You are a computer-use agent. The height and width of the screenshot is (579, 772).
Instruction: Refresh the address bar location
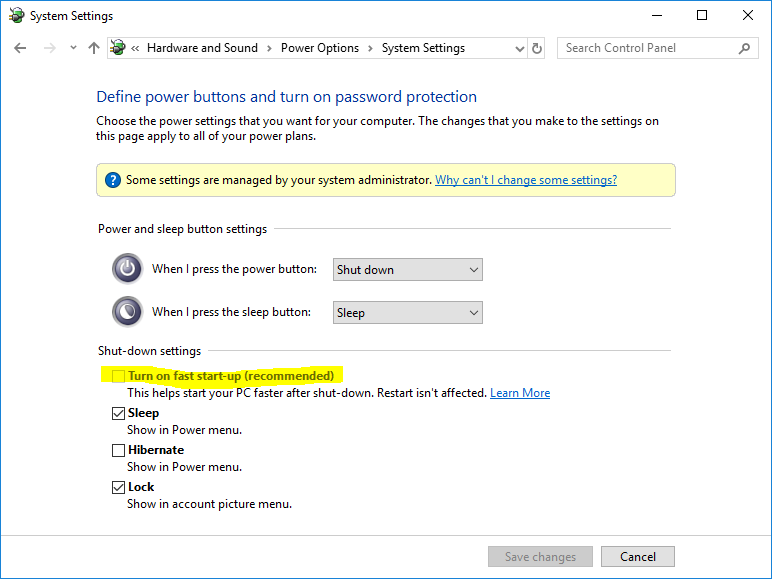pyautogui.click(x=537, y=48)
